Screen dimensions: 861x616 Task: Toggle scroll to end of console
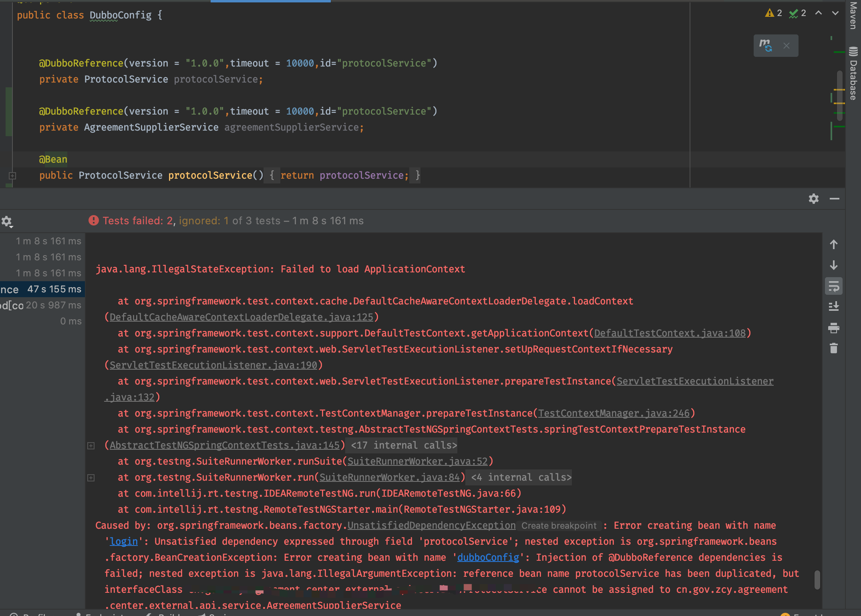(x=834, y=307)
